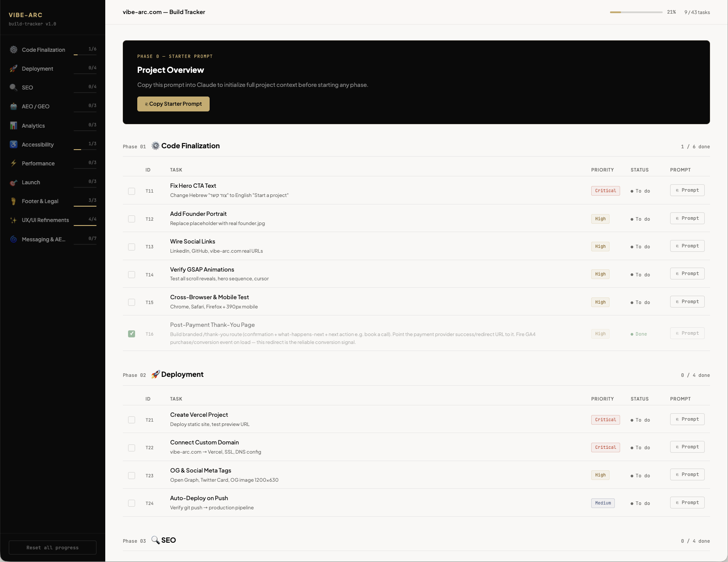728x562 pixels.
Task: Click the Done status on task T16
Action: click(x=639, y=334)
